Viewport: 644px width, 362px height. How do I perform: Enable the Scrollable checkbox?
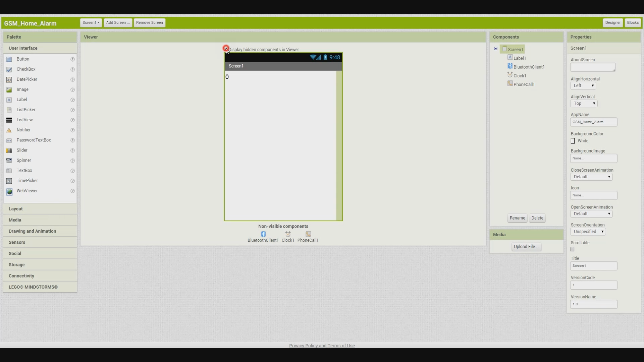pyautogui.click(x=572, y=249)
